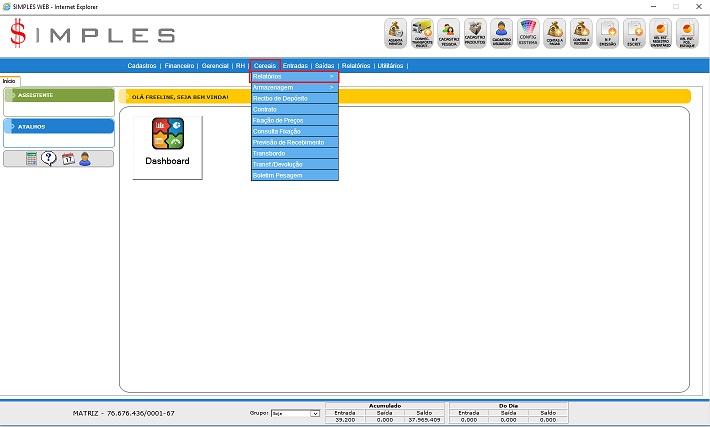
Task: Expand the Relatórios submenu under Cereais
Action: (295, 77)
